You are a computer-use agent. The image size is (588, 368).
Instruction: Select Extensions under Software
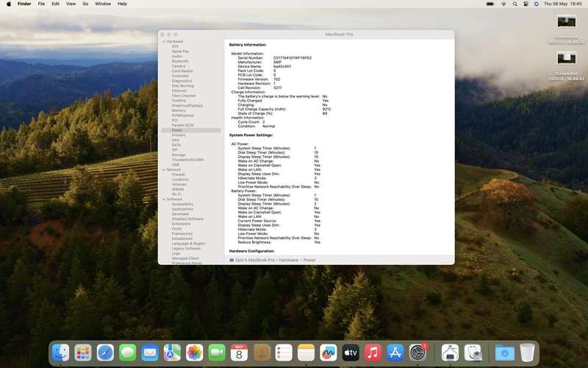181,224
